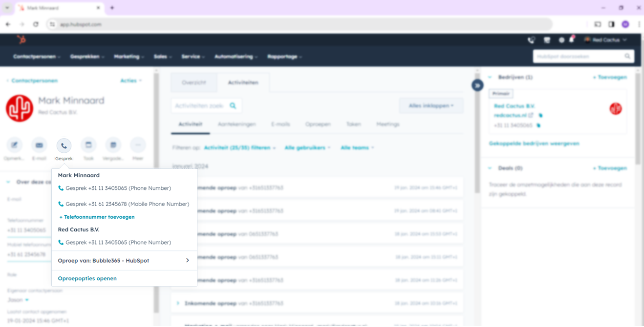Open the Alles inklappen dropdown button
The height and width of the screenshot is (327, 644).
click(431, 106)
